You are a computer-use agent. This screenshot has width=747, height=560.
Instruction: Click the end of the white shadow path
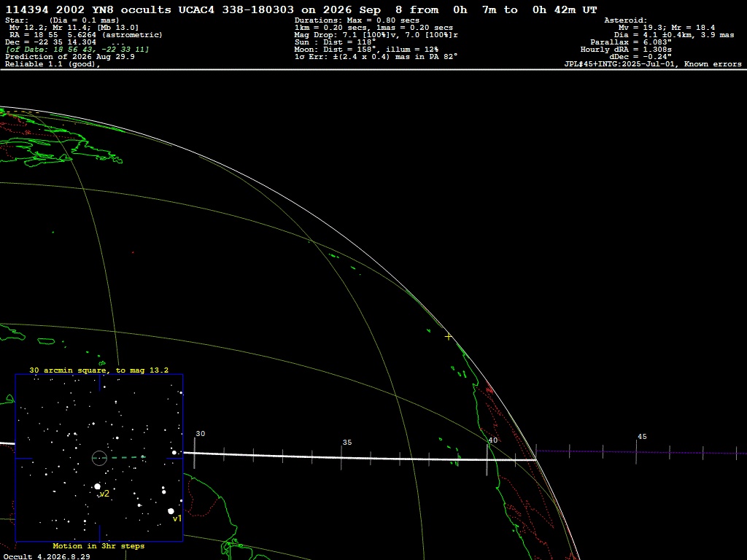point(536,459)
